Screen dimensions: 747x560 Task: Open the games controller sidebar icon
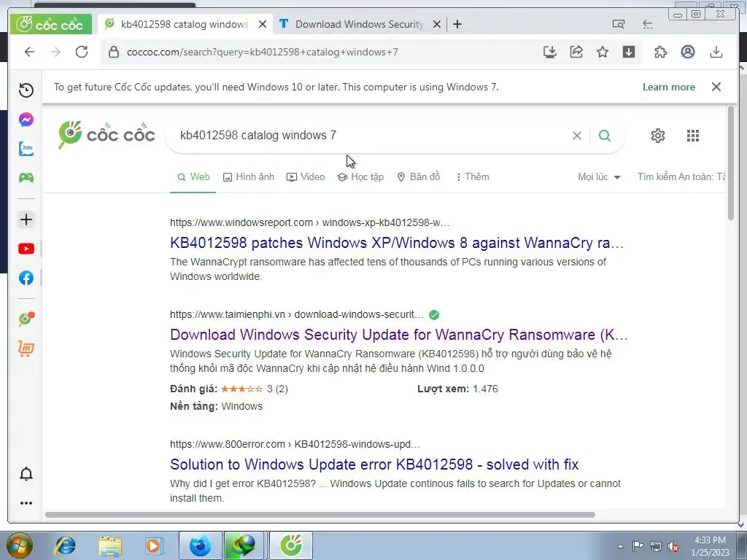click(x=26, y=178)
